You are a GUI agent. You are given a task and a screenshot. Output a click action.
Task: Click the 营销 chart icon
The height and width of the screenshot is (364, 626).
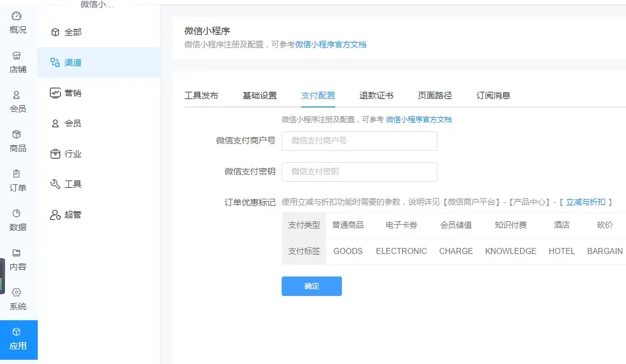[55, 93]
